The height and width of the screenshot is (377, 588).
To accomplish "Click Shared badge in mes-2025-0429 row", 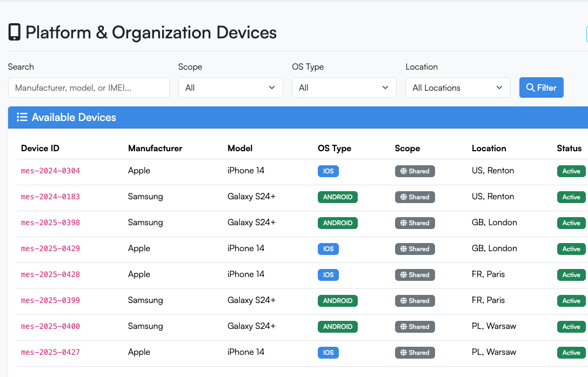I will click(415, 249).
